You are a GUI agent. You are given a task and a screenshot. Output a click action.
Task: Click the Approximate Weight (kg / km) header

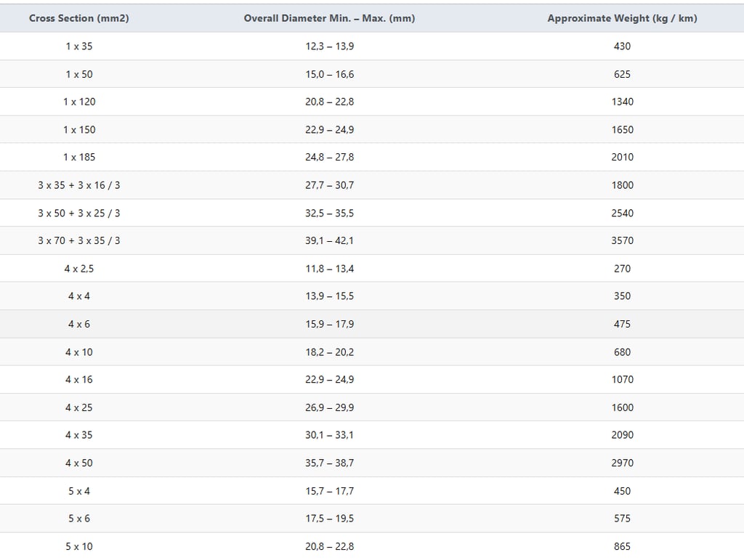click(622, 18)
